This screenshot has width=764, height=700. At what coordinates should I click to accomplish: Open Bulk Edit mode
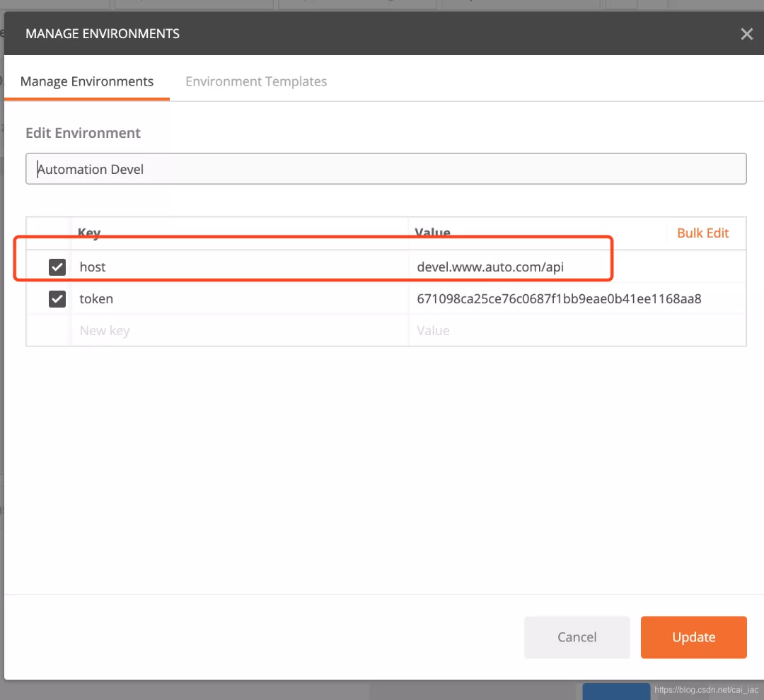coord(702,233)
